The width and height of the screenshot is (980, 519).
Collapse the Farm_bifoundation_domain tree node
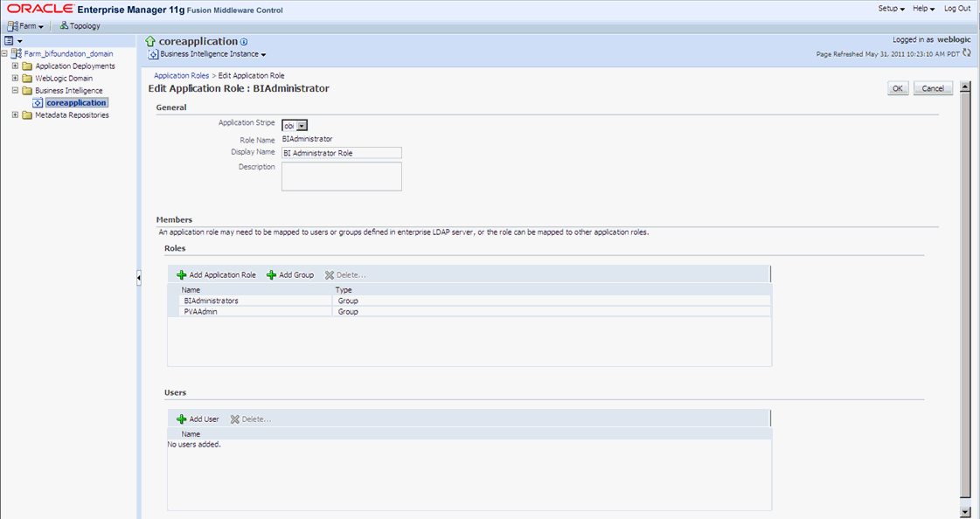[5, 53]
